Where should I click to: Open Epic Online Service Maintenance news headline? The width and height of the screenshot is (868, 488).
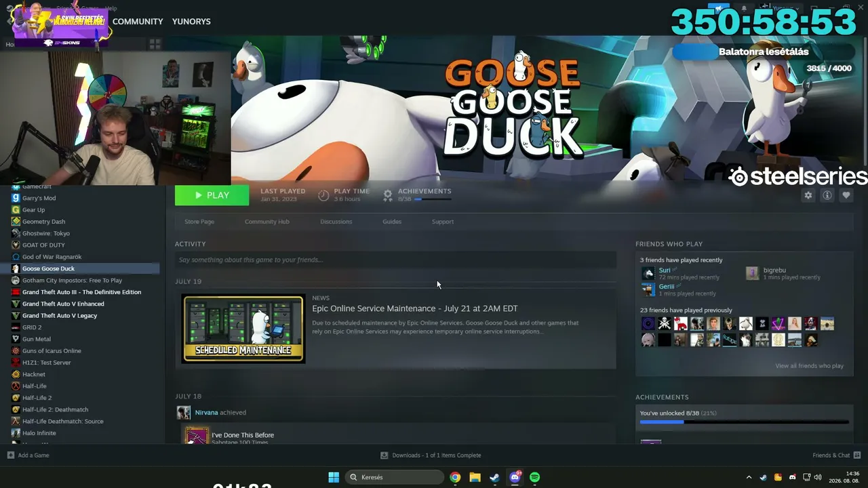point(415,308)
